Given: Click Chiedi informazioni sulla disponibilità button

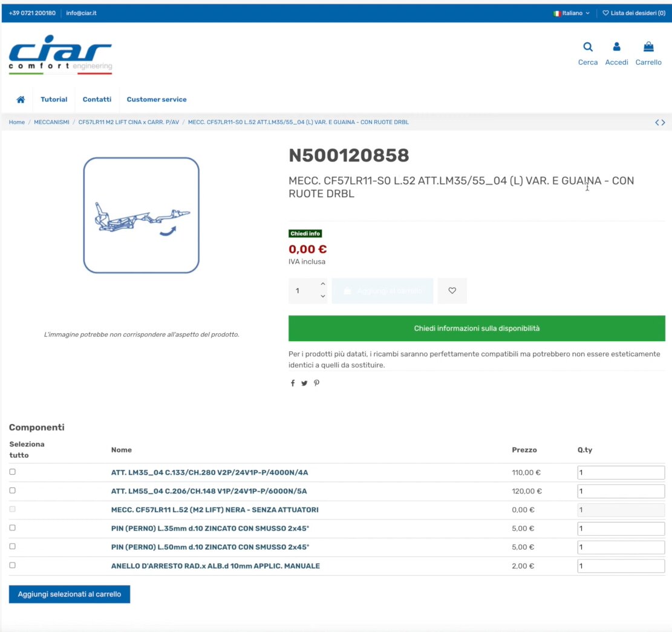Looking at the screenshot, I should tap(477, 328).
